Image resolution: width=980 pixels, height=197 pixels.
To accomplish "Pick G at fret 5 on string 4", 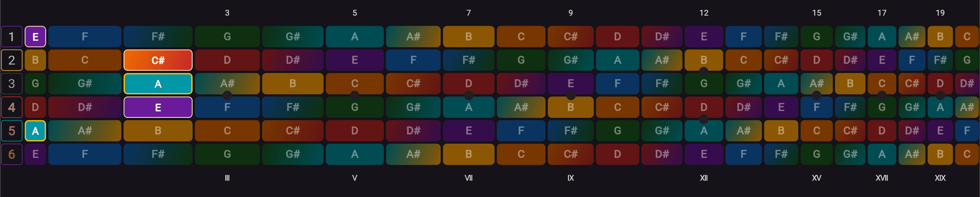I will 355,107.
